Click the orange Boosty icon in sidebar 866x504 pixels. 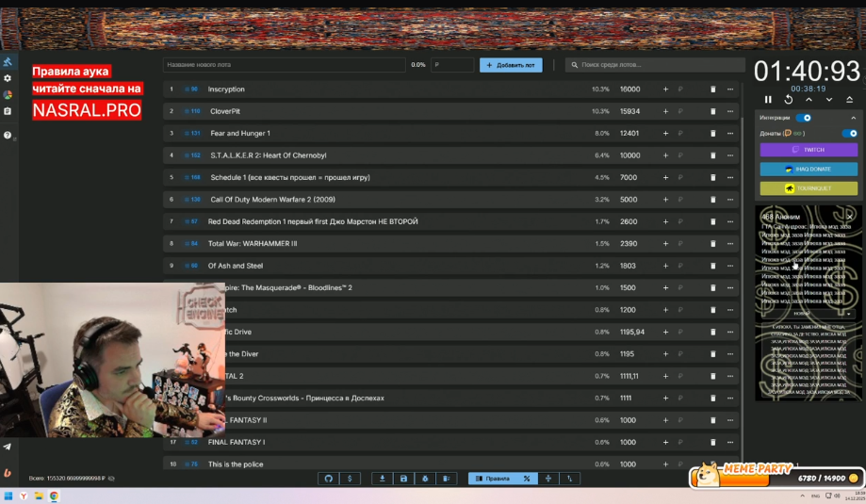8,473
